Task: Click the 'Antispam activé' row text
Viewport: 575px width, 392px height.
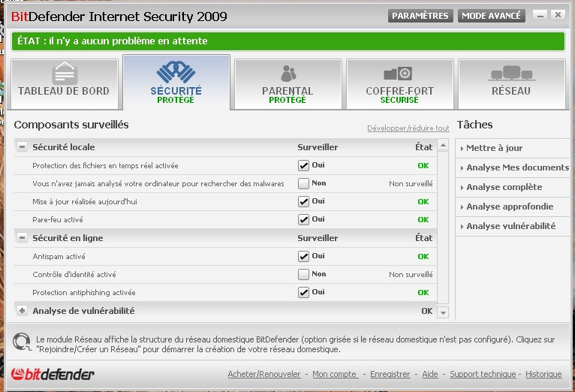Action: 59,256
